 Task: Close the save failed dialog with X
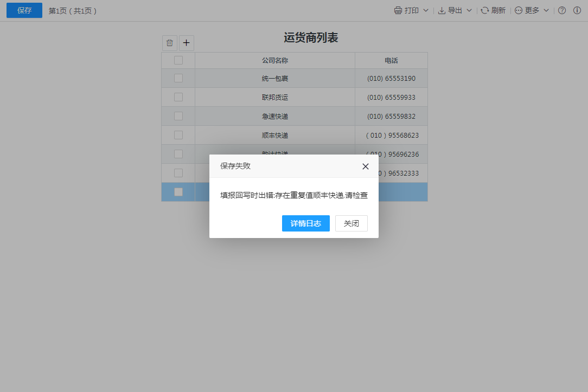[x=366, y=166]
